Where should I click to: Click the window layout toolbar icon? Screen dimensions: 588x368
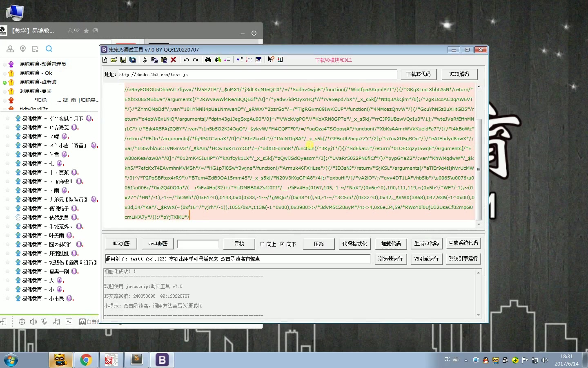point(258,60)
